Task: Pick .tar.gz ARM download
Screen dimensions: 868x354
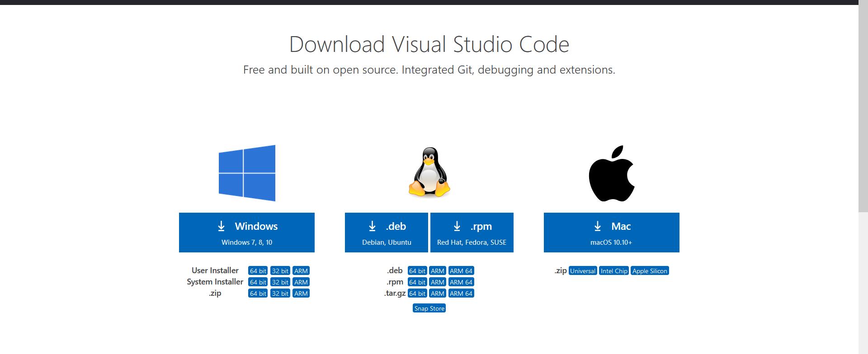Action: click(x=438, y=293)
